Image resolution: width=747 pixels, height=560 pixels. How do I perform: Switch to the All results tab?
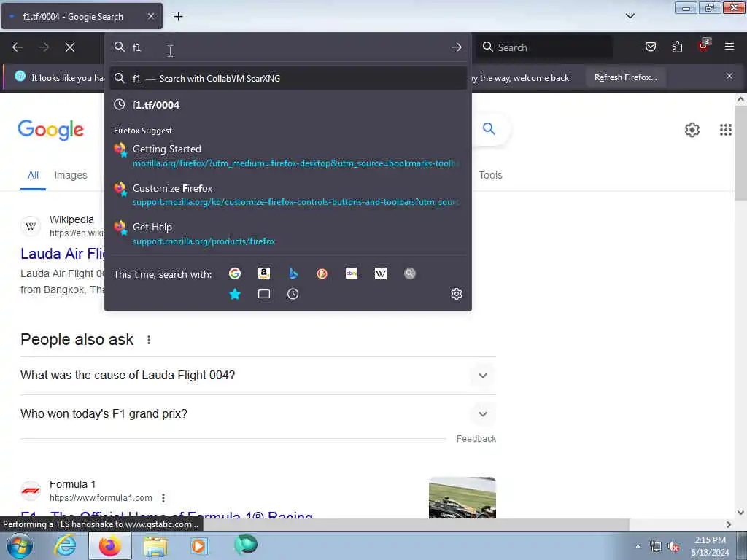(x=33, y=175)
